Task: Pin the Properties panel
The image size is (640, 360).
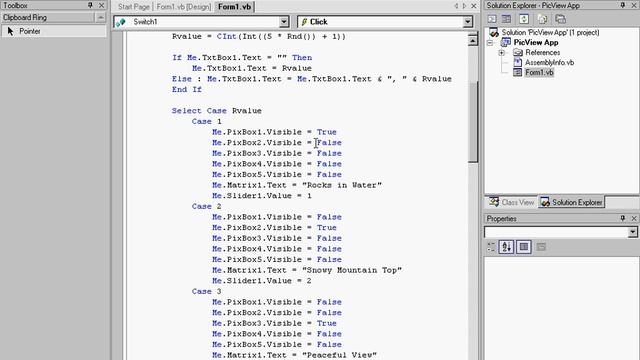Action: click(x=622, y=218)
